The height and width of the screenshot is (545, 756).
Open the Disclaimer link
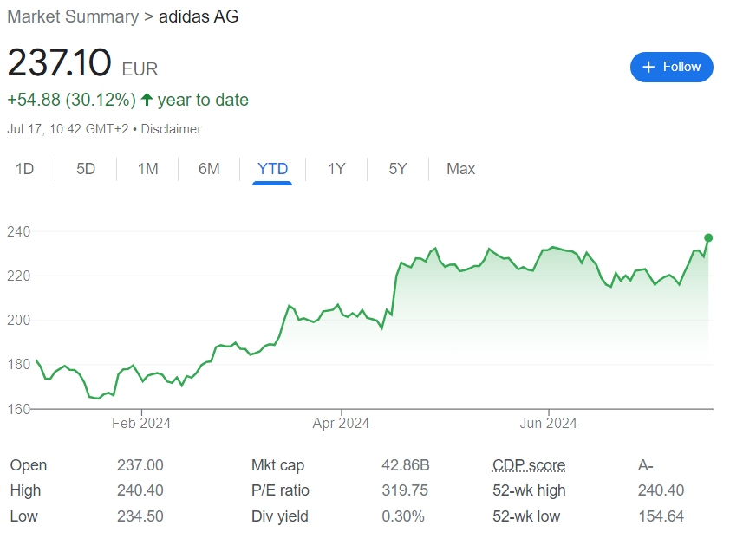pos(171,129)
